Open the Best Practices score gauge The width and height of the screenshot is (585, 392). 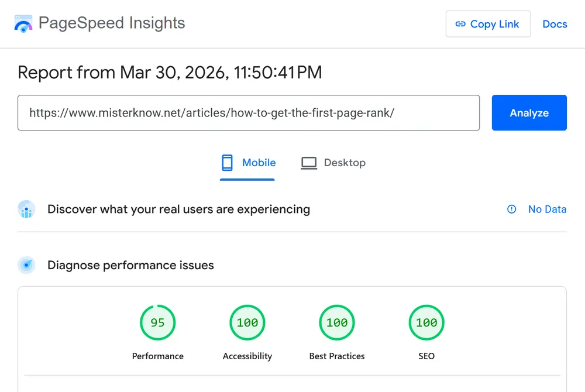tap(337, 322)
